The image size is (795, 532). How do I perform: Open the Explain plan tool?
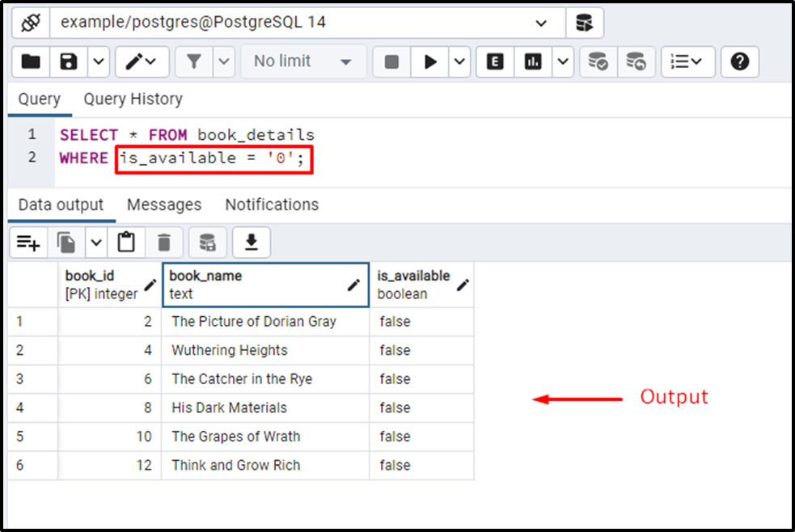tap(494, 61)
